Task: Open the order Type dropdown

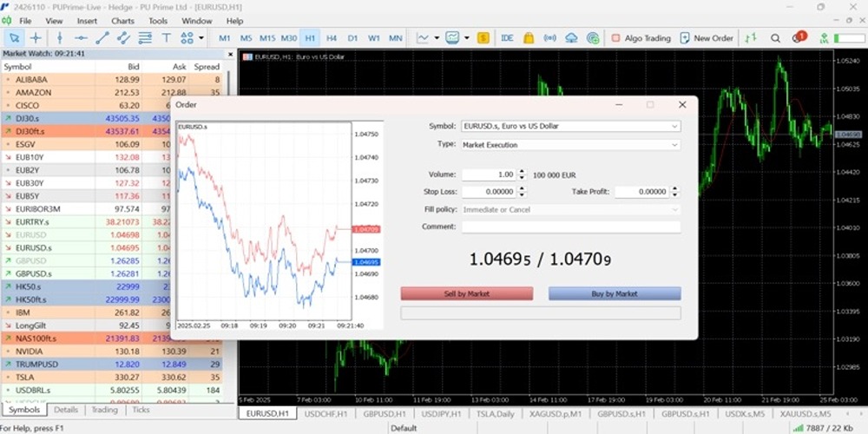Action: [571, 144]
